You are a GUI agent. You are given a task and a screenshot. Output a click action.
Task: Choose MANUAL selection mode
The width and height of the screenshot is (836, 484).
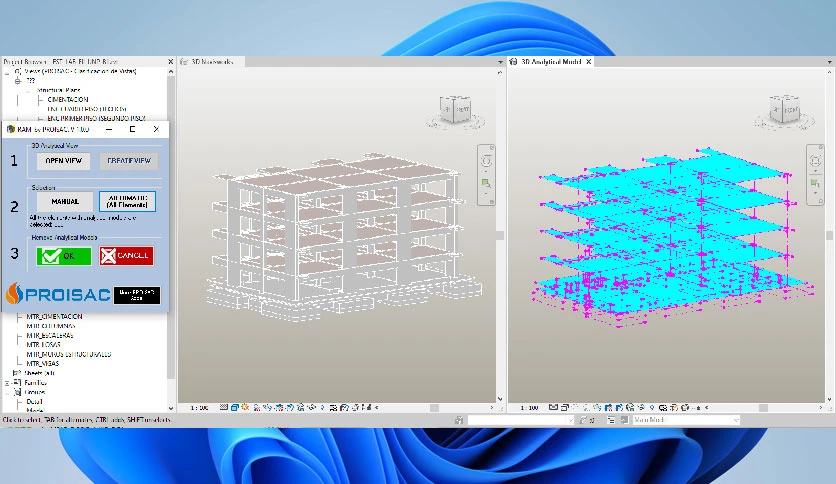pos(65,201)
